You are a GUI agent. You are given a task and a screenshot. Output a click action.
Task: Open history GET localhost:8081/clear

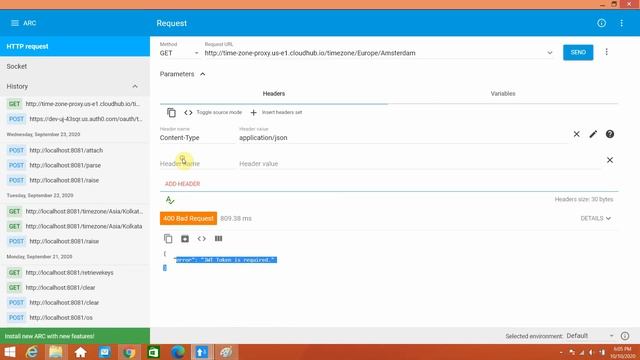click(x=75, y=288)
